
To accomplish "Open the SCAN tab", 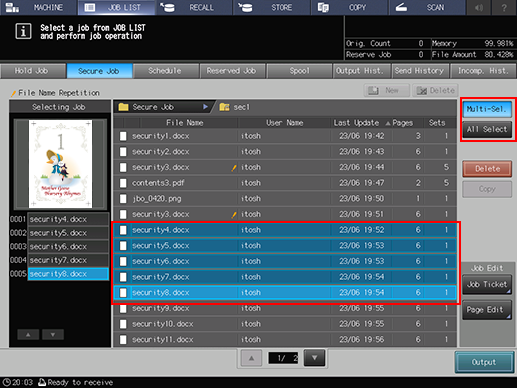I will coord(427,7).
